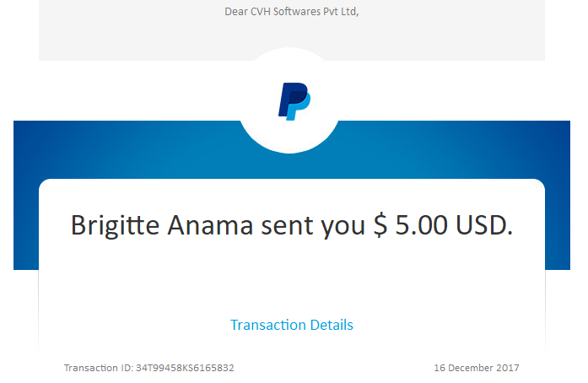Viewport: 588px width, 383px height.
Task: Click the date 16 December 2017
Action: [x=477, y=368]
